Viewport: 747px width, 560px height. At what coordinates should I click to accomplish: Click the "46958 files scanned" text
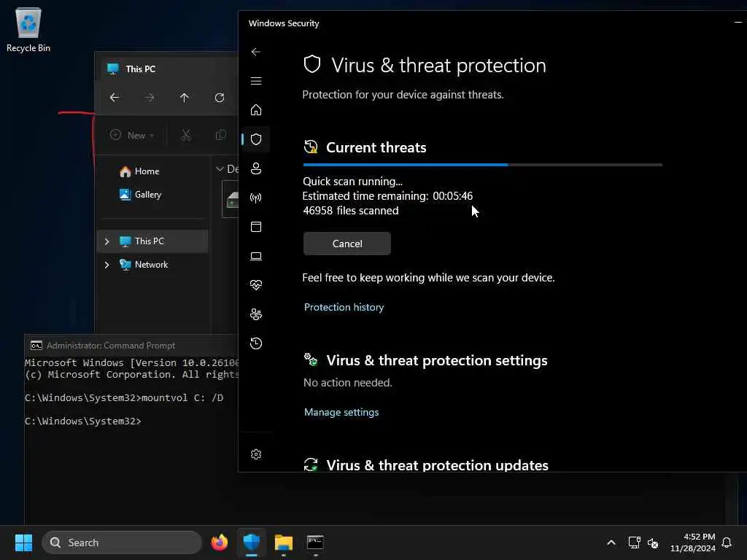[x=351, y=211]
